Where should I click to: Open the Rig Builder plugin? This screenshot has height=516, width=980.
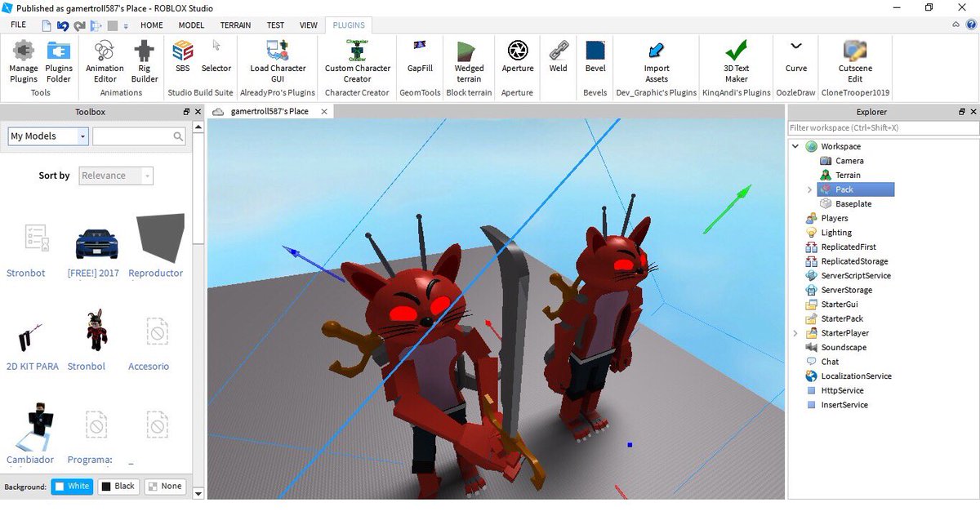(x=145, y=62)
